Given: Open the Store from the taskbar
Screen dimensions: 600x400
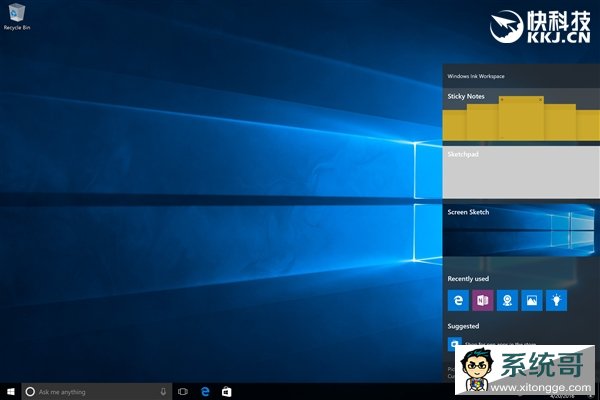Looking at the screenshot, I should click(227, 392).
